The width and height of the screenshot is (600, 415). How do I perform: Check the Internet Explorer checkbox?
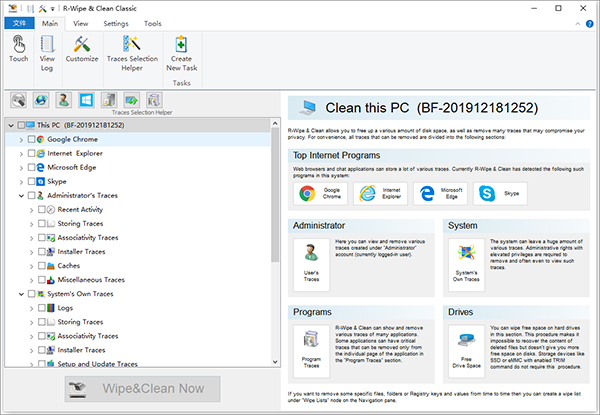[x=32, y=153]
